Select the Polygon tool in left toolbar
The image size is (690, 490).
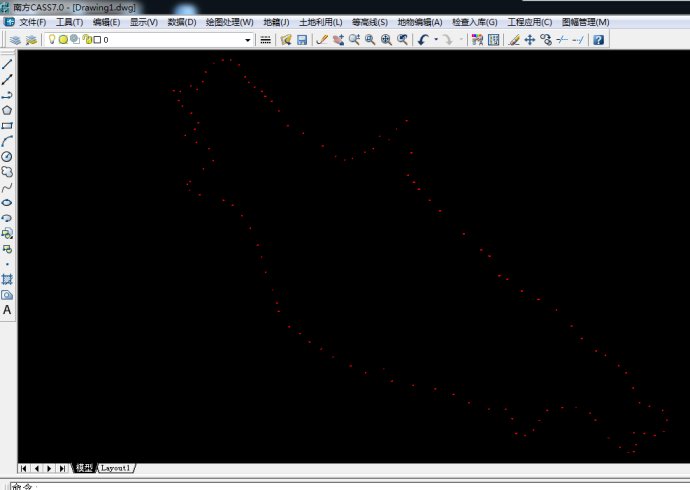[x=7, y=110]
